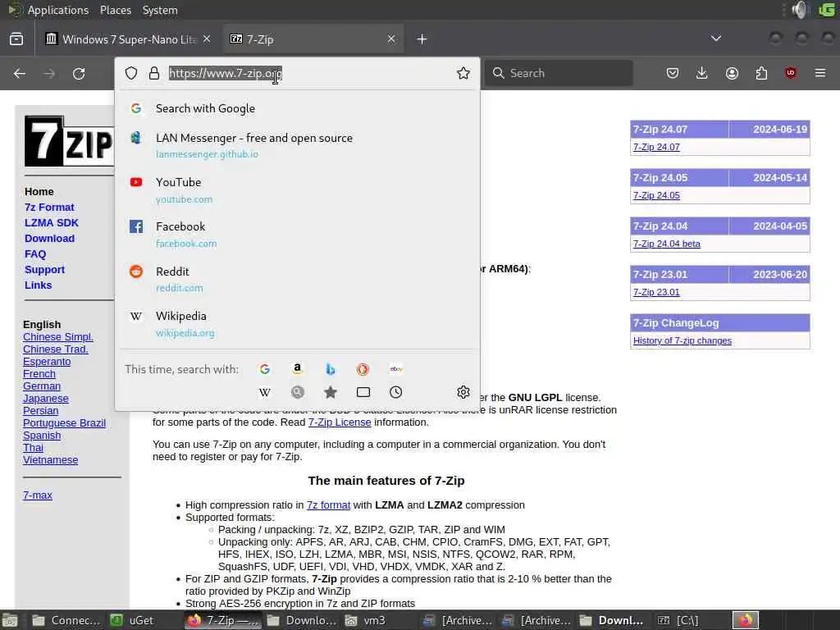The image size is (840, 630).
Task: Show site security padlock info
Action: (154, 73)
